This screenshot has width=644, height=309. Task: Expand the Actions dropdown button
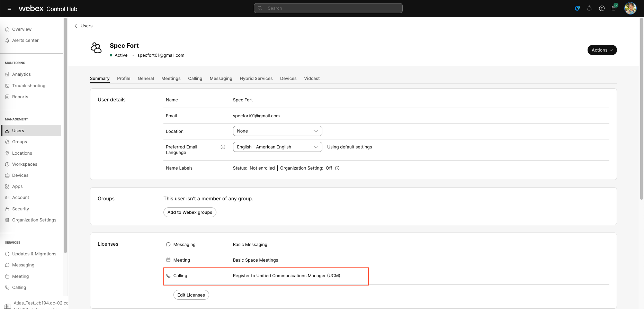tap(602, 50)
